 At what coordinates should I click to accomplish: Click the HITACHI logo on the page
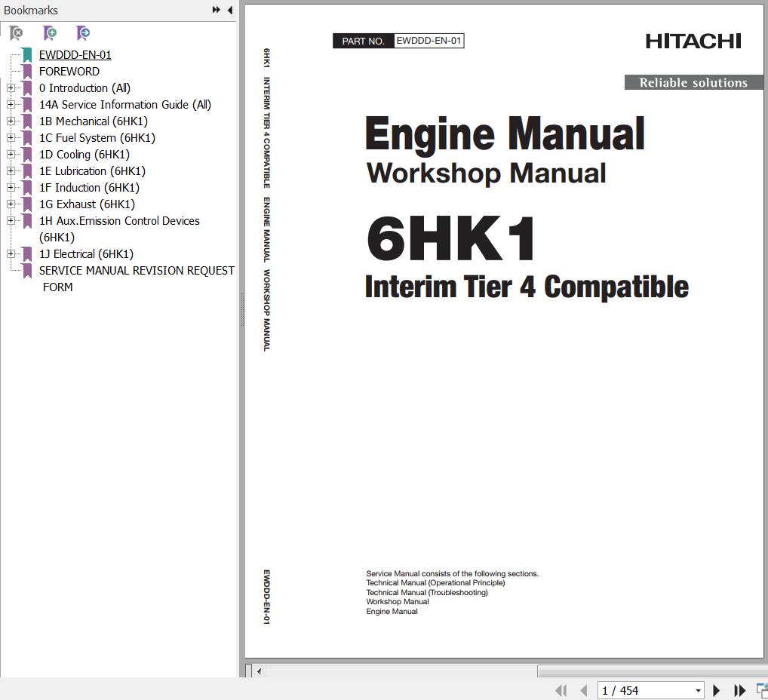tap(693, 41)
